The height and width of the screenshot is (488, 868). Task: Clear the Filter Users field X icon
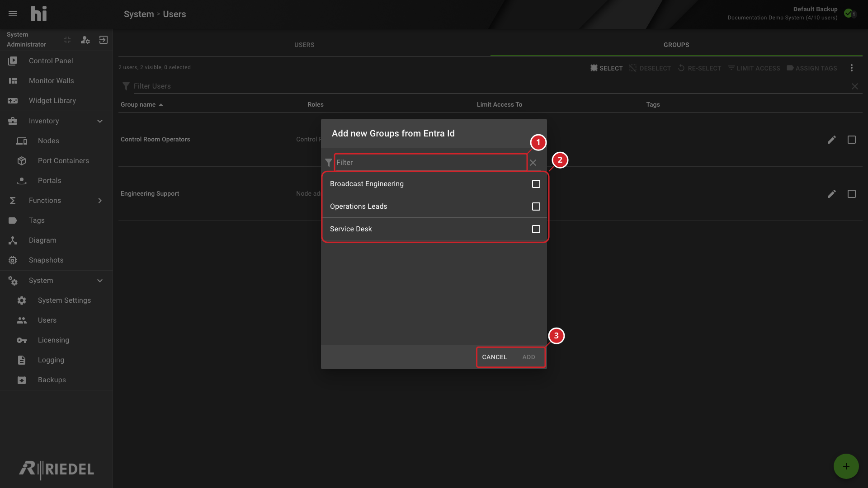pos(855,86)
